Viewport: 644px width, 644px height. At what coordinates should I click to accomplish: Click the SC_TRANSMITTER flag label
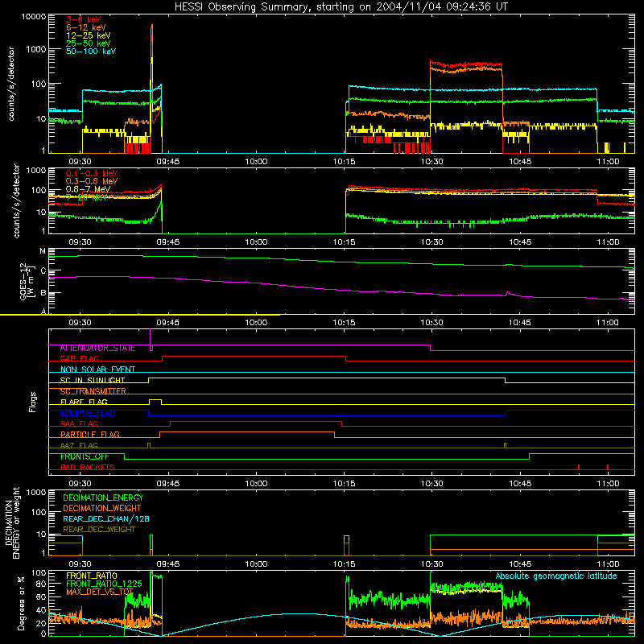coord(93,391)
